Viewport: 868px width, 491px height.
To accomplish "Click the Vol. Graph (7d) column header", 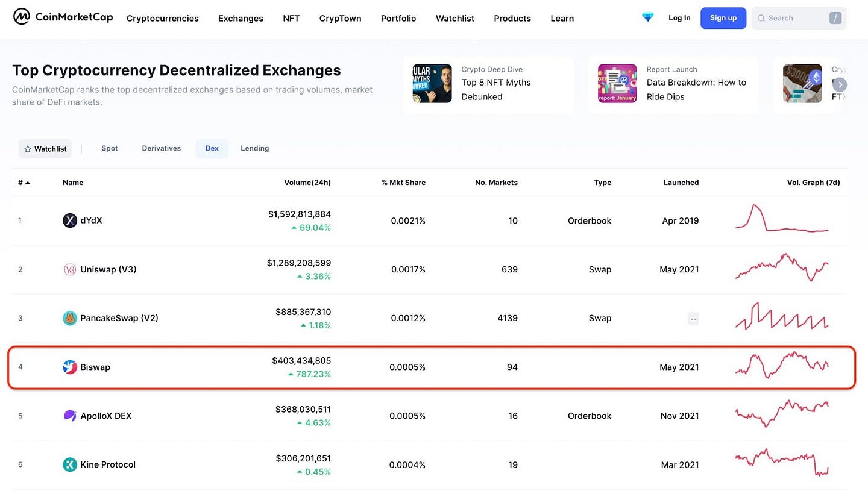I will (813, 183).
